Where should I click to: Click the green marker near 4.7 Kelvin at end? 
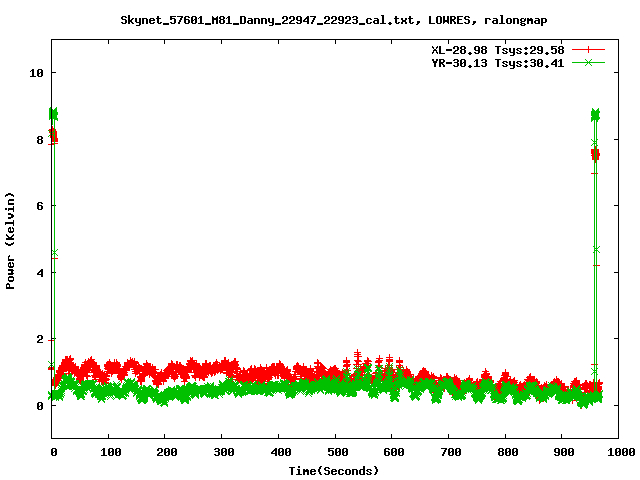point(596,249)
